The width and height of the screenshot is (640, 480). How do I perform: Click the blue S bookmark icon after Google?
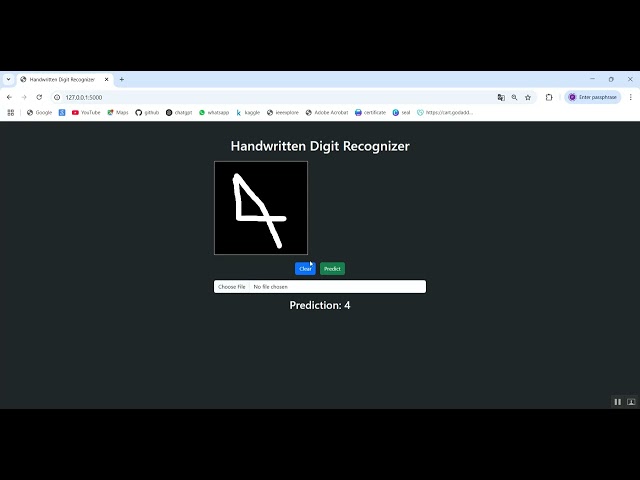(62, 113)
